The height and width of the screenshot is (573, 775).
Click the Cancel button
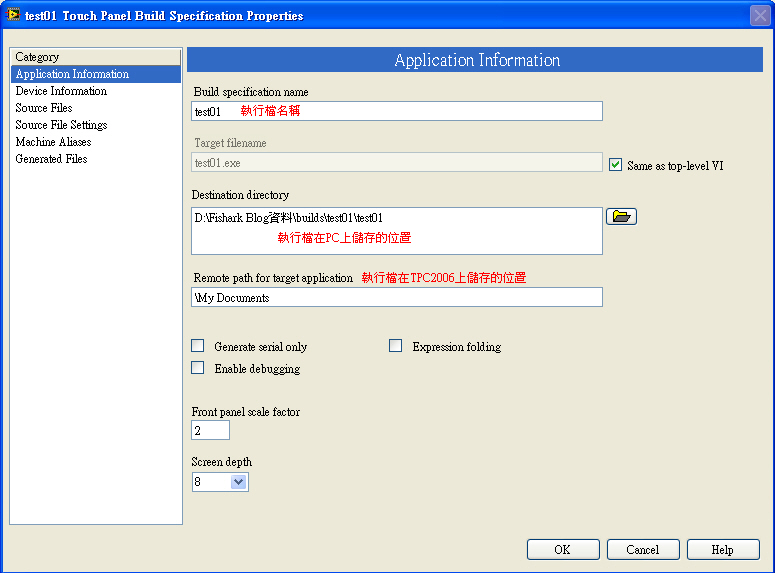pyautogui.click(x=643, y=550)
